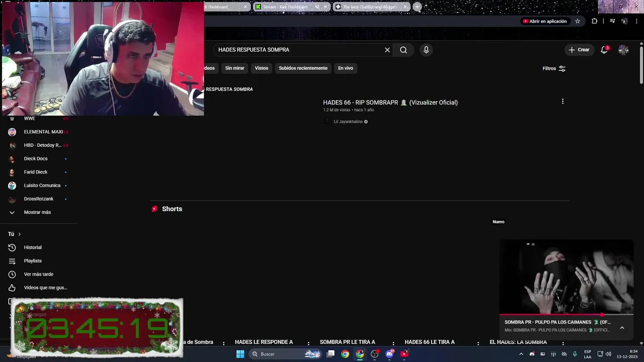The height and width of the screenshot is (362, 644).
Task: Expand the miniplayer queue chevron
Action: 622,328
